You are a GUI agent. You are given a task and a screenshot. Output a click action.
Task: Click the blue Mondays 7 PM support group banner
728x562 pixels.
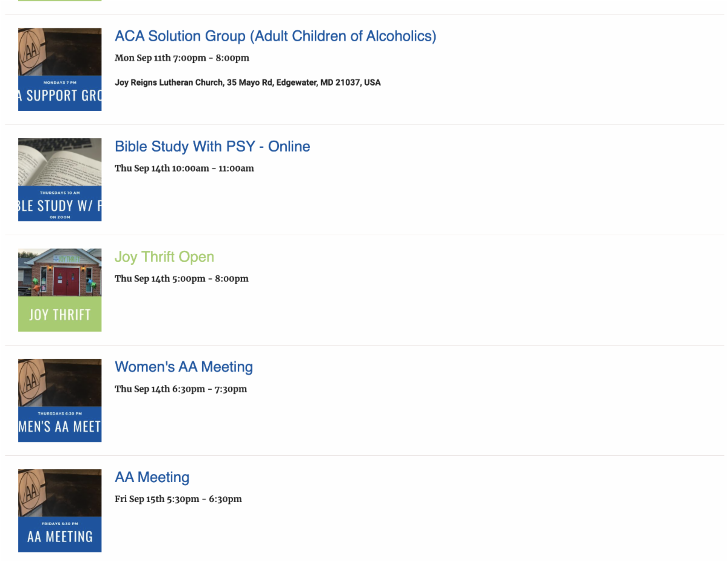click(x=59, y=93)
